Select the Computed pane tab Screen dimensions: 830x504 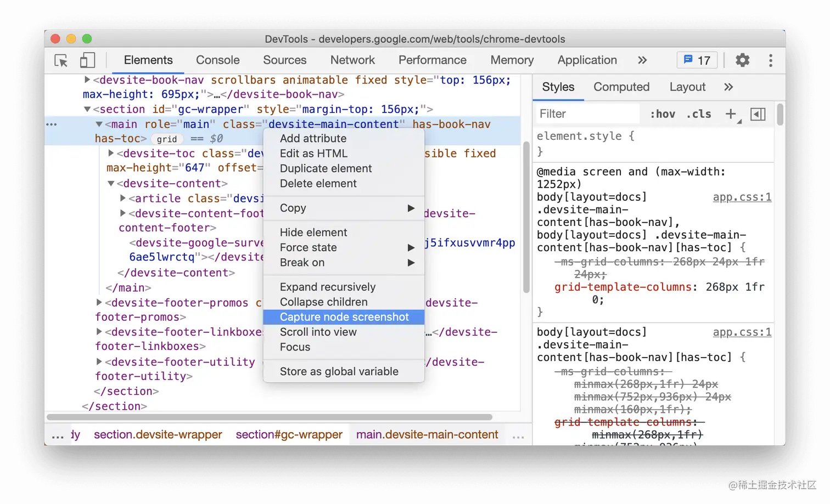click(621, 87)
